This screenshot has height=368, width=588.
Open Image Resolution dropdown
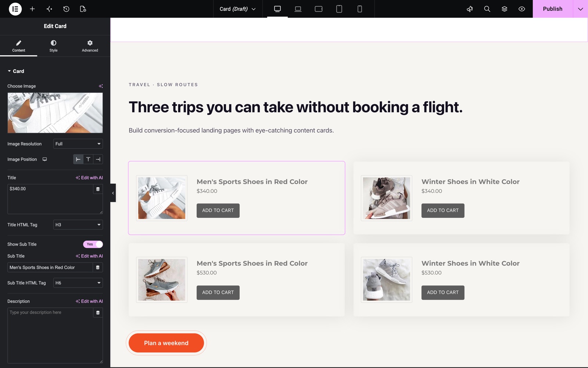tap(78, 144)
